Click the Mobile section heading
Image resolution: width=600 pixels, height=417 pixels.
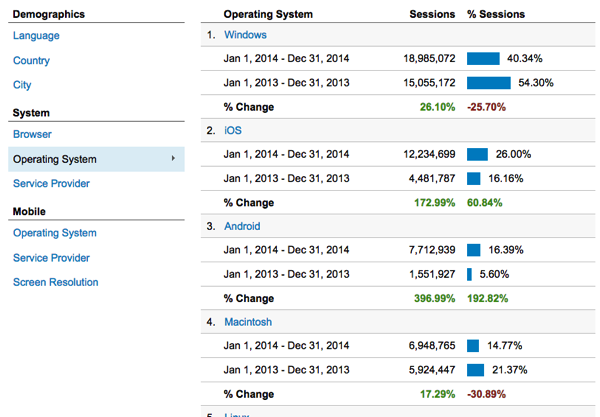[29, 212]
